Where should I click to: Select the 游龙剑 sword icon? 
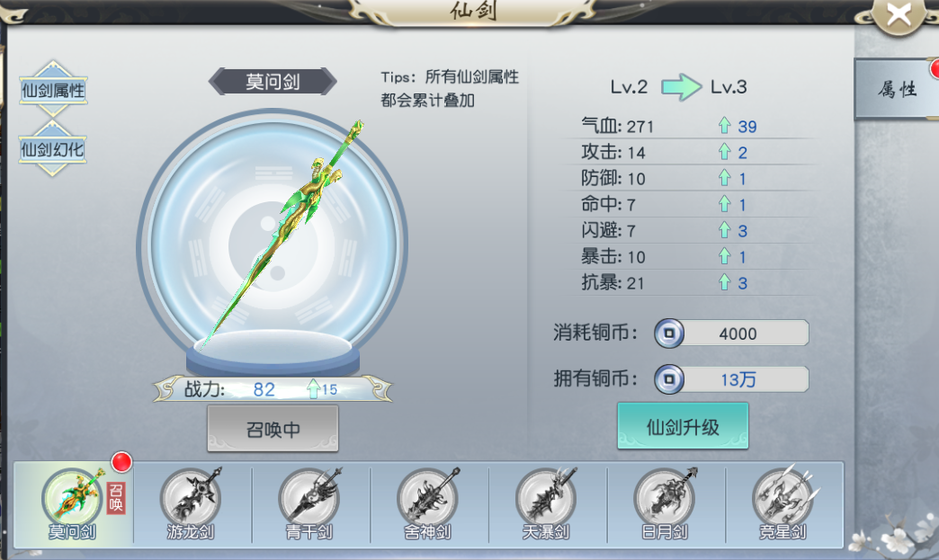(x=191, y=498)
